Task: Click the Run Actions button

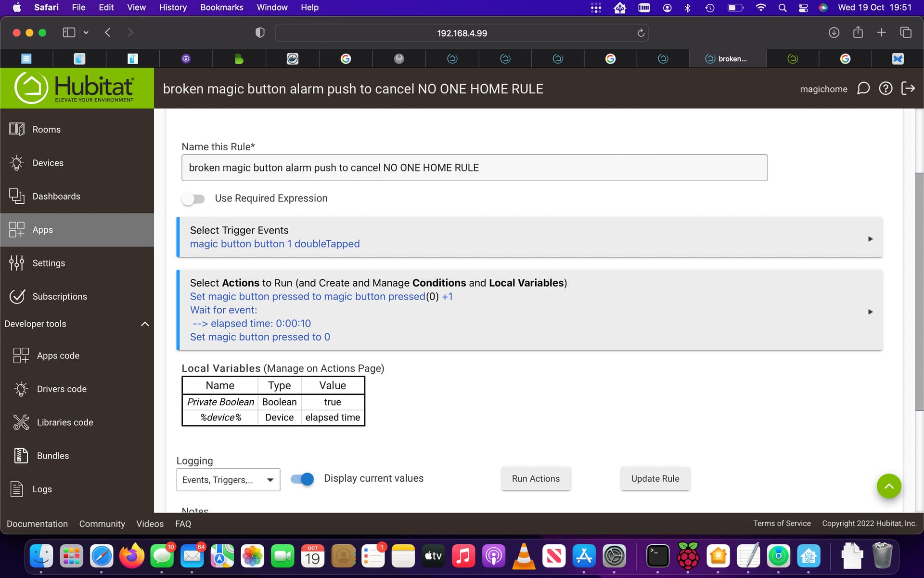Action: 536,479
